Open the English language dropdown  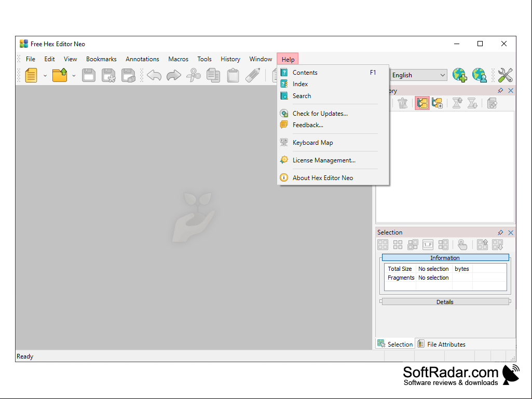pyautogui.click(x=419, y=75)
